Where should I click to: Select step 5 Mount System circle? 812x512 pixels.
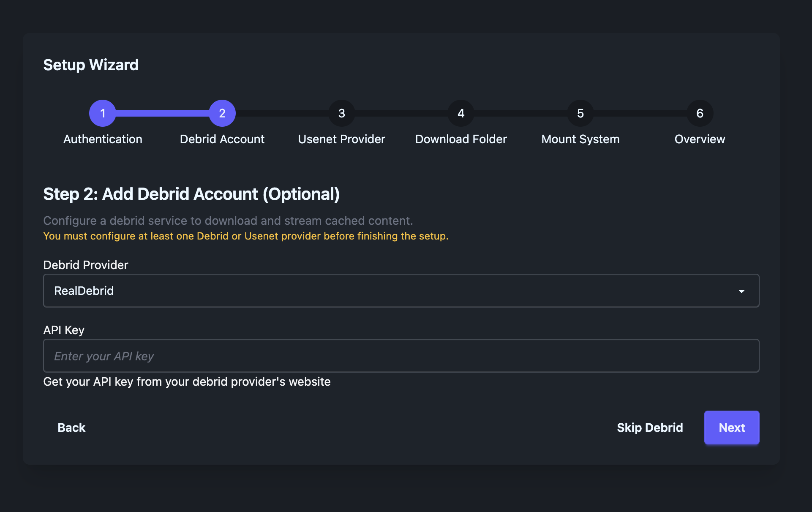580,113
